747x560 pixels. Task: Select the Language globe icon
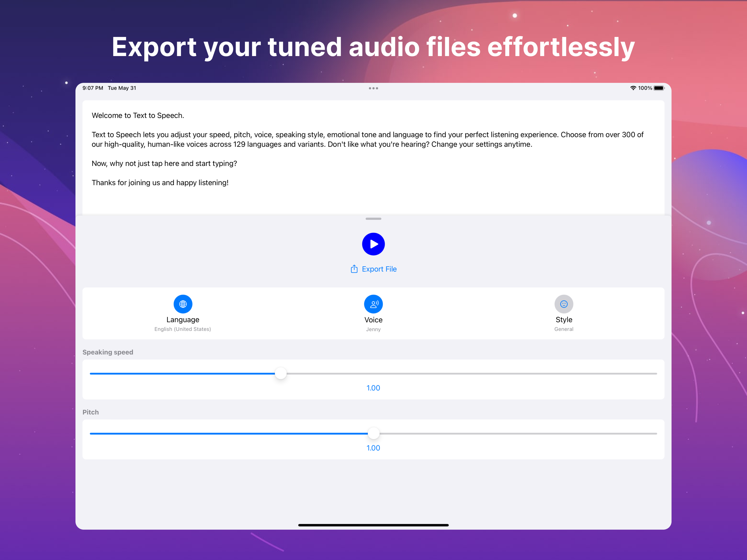coord(183,304)
